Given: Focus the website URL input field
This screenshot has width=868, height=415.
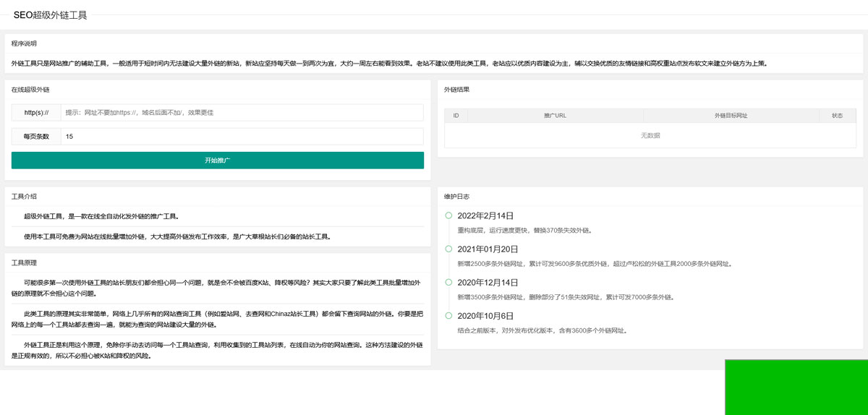Looking at the screenshot, I should (x=242, y=113).
